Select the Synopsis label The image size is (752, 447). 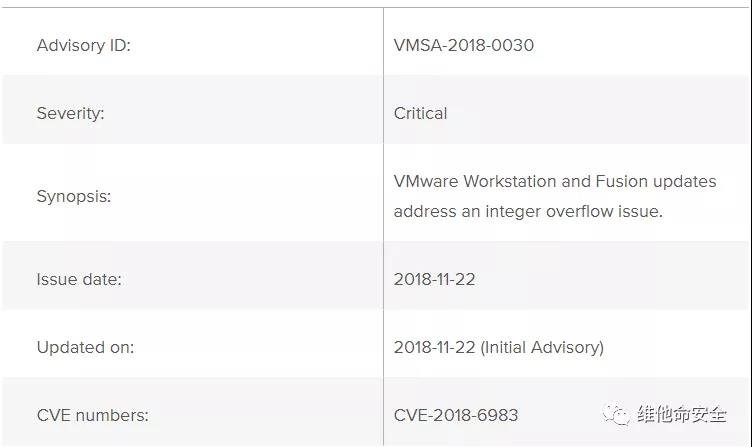click(x=74, y=196)
